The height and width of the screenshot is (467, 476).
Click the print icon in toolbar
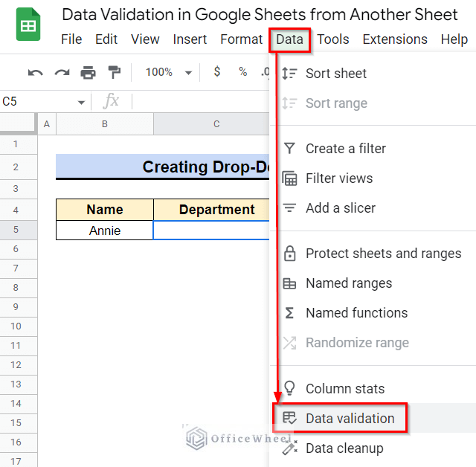88,73
